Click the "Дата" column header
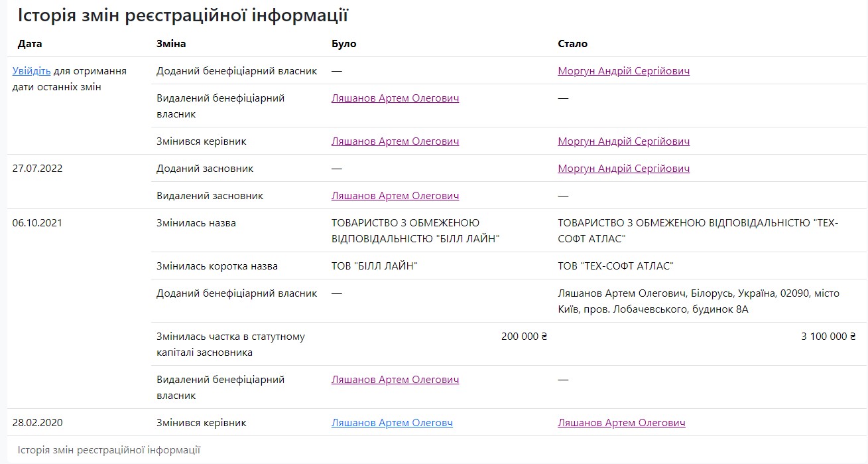Image resolution: width=868 pixels, height=464 pixels. (30, 44)
